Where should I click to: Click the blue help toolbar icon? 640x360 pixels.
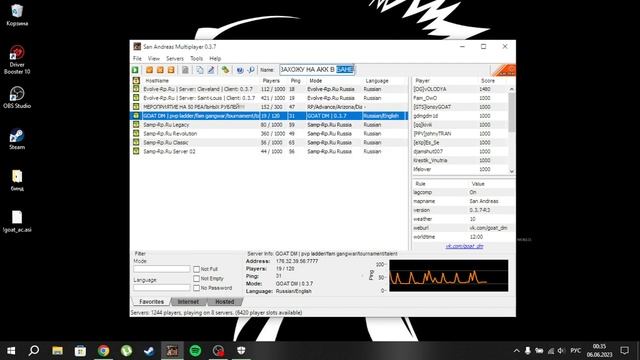pos(240,70)
